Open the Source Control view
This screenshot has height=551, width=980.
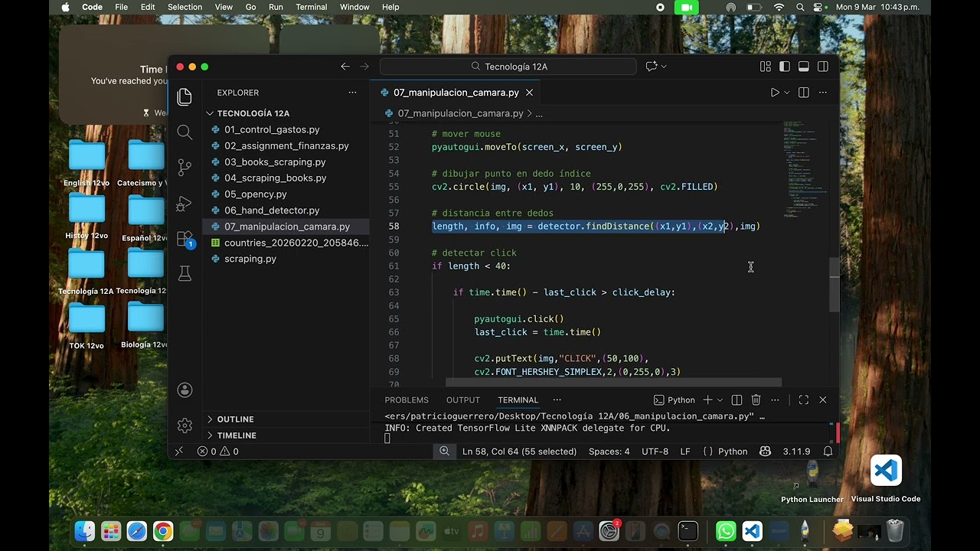pyautogui.click(x=185, y=168)
